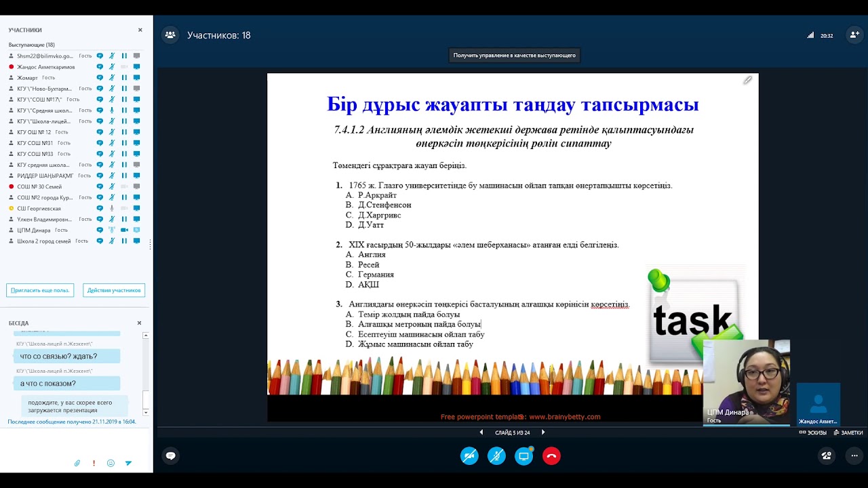The height and width of the screenshot is (488, 868).
Task: Click the paused video icon for КГУ ОШ № 12
Action: (x=124, y=132)
